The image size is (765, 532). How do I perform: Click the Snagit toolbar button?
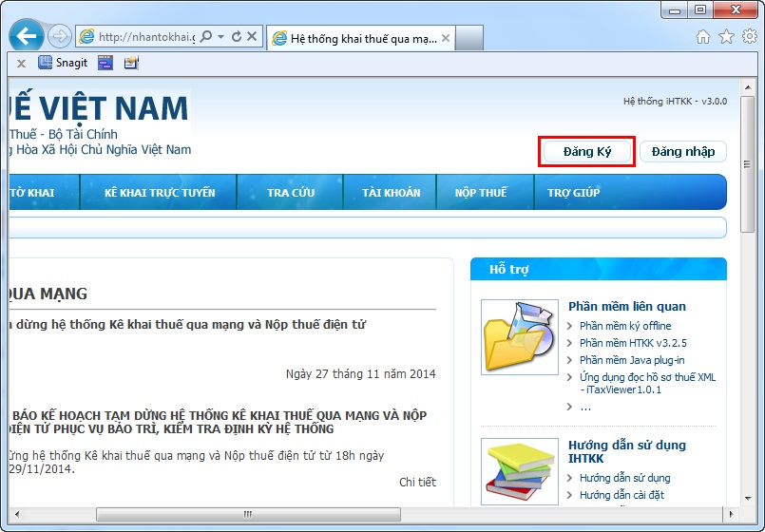pyautogui.click(x=63, y=63)
